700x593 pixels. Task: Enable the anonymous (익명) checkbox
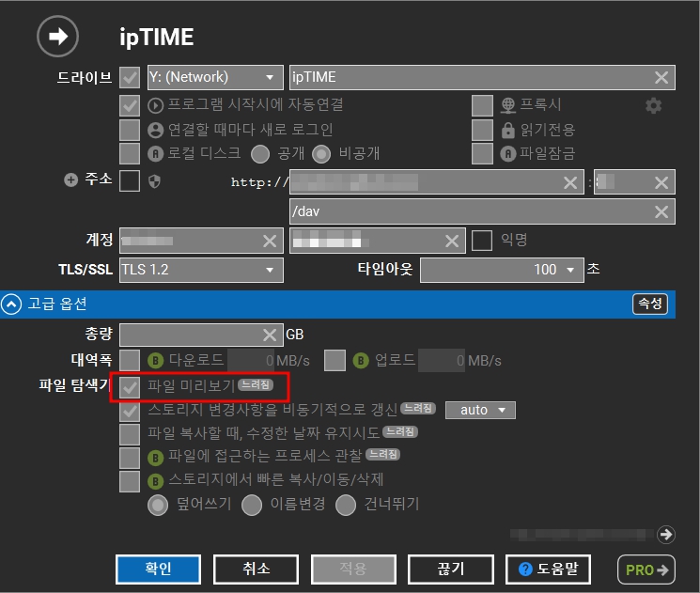[x=482, y=241]
